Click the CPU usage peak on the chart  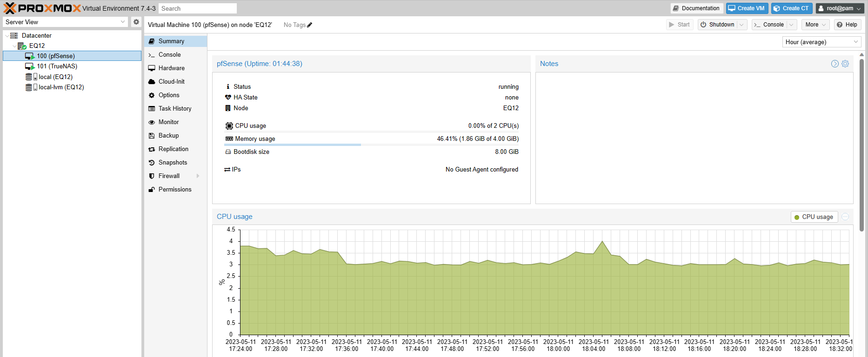point(602,241)
